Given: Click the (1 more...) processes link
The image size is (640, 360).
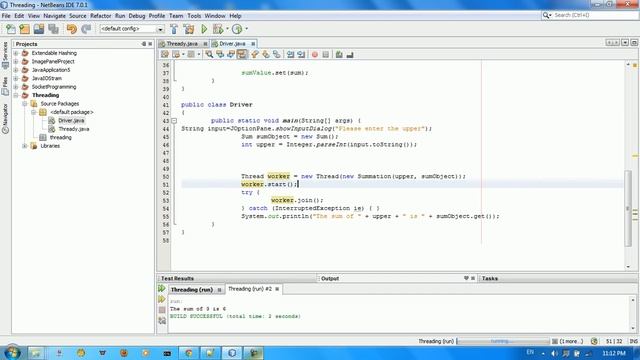Looking at the screenshot, I should click(571, 341).
